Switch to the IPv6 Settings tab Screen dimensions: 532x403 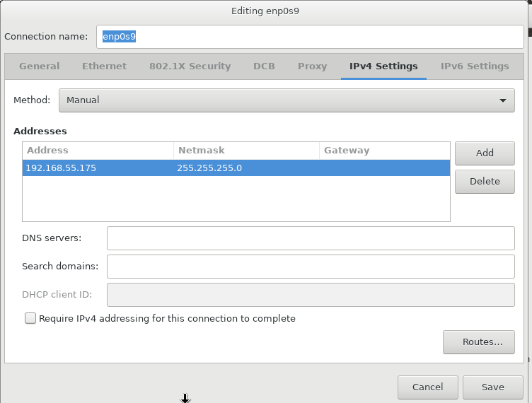click(474, 66)
